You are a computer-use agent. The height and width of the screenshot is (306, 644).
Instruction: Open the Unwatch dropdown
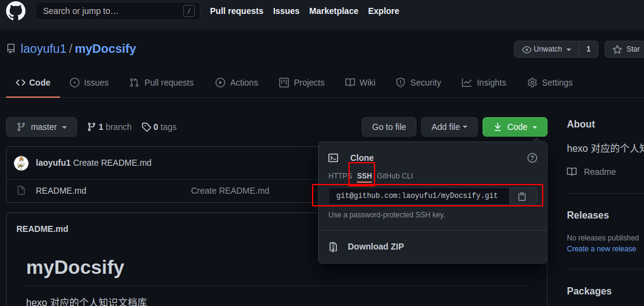point(546,49)
